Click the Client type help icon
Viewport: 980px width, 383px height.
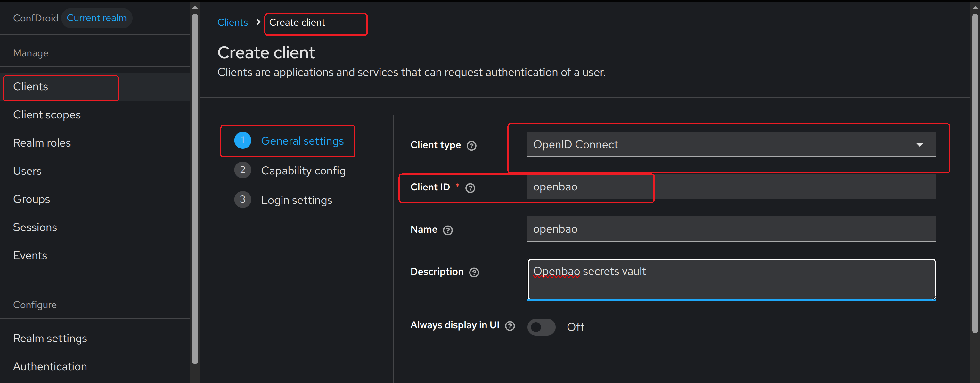[x=471, y=146]
